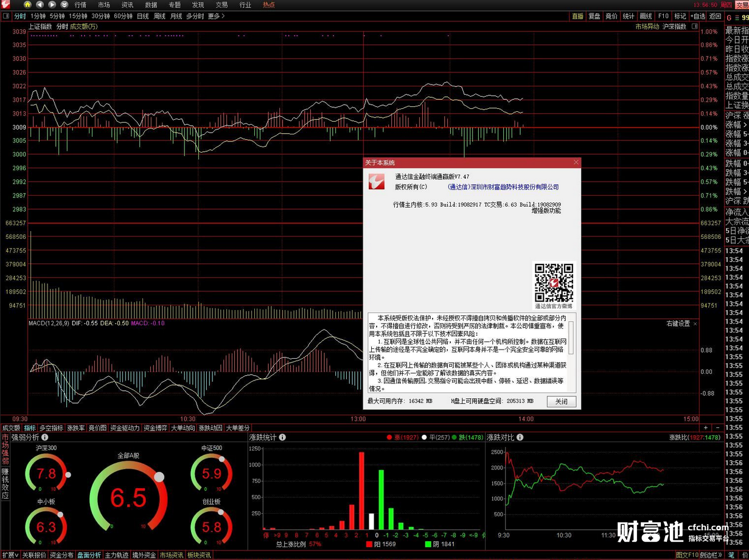Click the 竞价 button
This screenshot has width=749, height=560.
611,16
